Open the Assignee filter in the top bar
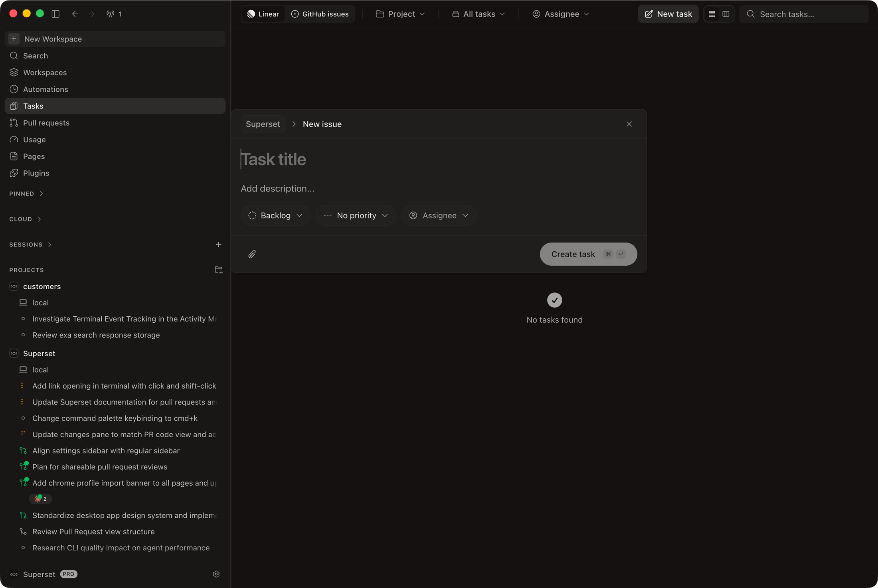The width and height of the screenshot is (878, 588). click(x=561, y=14)
